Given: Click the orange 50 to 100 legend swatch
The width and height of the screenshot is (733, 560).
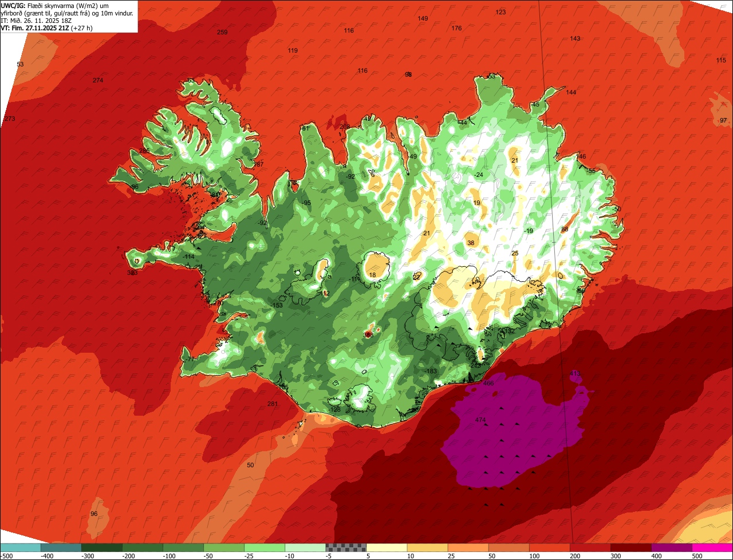Looking at the screenshot, I should tap(509, 547).
